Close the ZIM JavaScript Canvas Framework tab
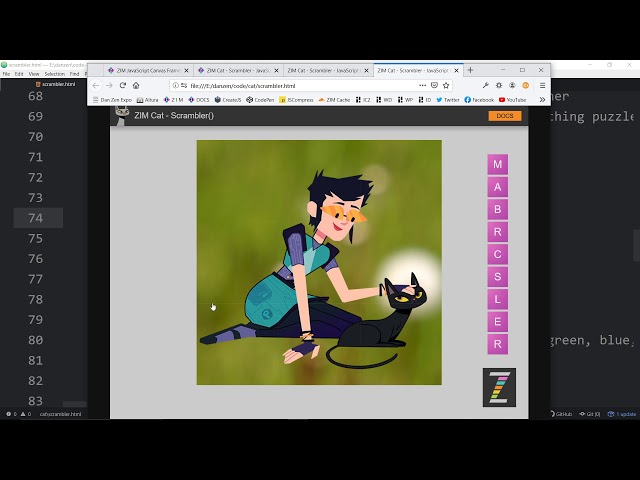The height and width of the screenshot is (480, 640). [187, 71]
